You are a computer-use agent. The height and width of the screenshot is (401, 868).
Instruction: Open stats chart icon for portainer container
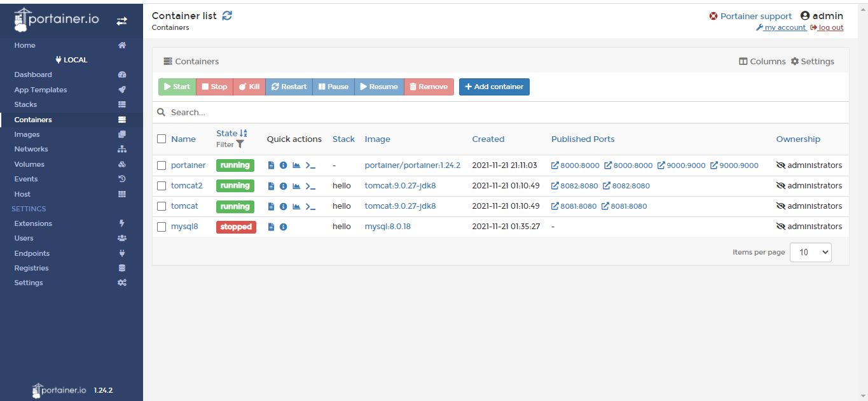coord(296,165)
